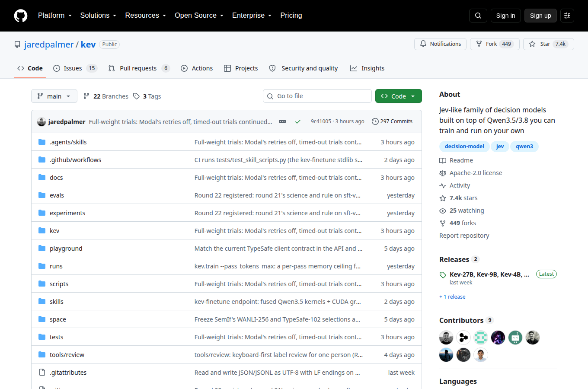Open the GitHub home logo
588x389 pixels.
[21, 16]
